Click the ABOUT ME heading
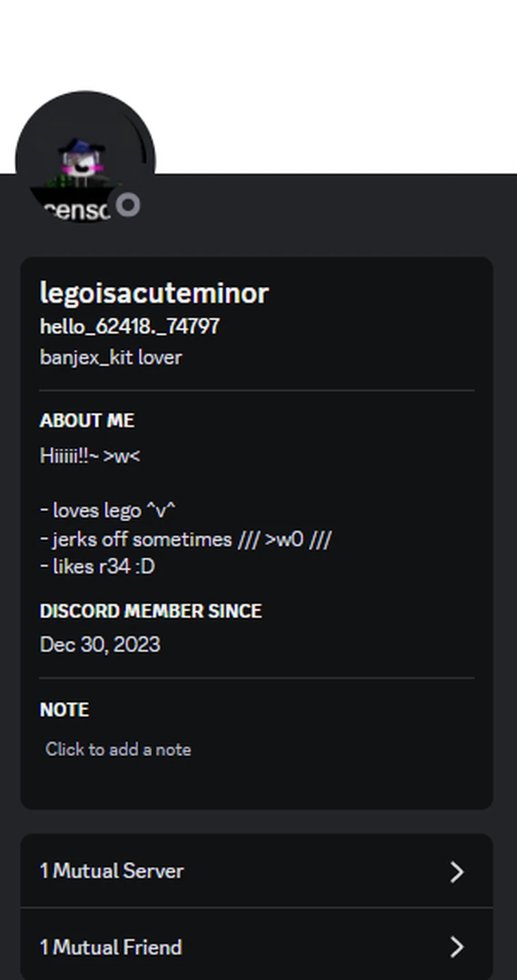 (x=87, y=420)
